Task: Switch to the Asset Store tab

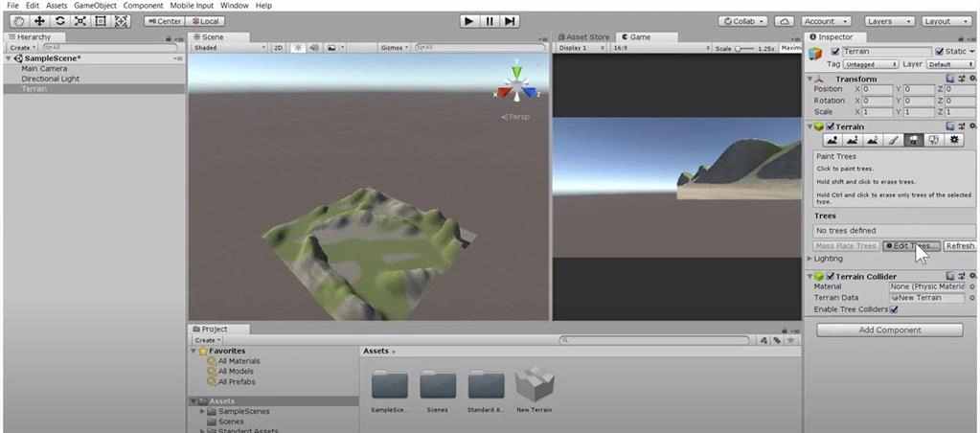Action: pyautogui.click(x=583, y=36)
